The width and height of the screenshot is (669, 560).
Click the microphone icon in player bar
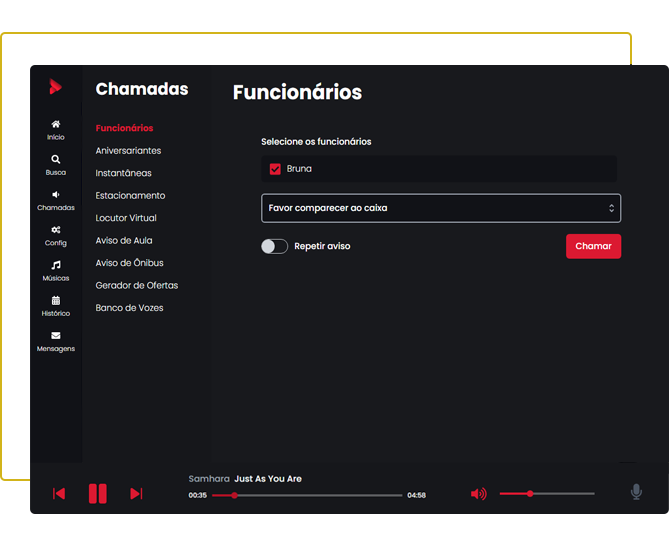(636, 492)
